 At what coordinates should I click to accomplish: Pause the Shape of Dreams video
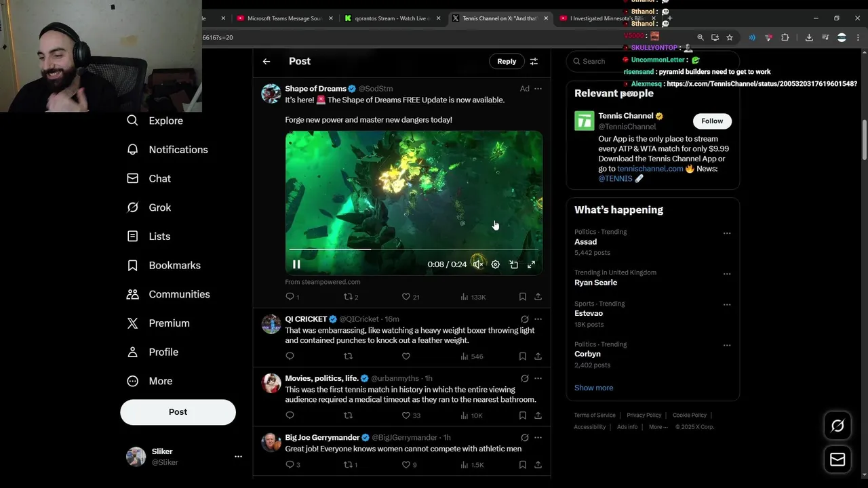pyautogui.click(x=296, y=264)
